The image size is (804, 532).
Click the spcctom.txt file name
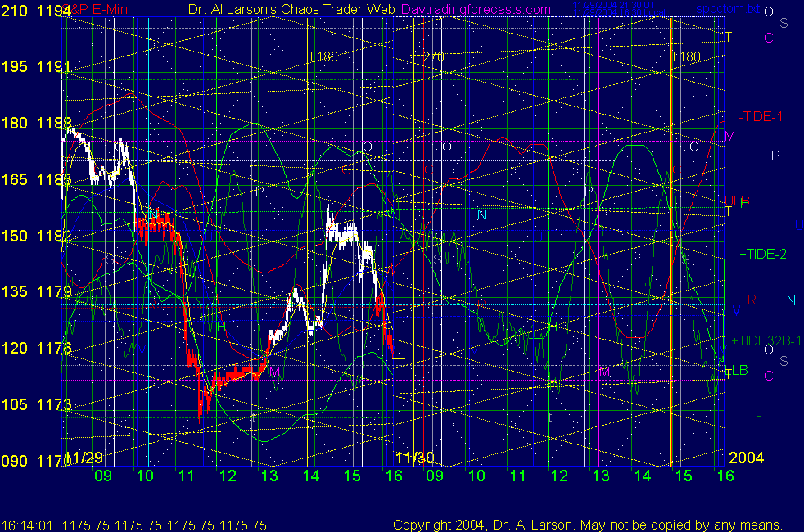click(x=728, y=9)
